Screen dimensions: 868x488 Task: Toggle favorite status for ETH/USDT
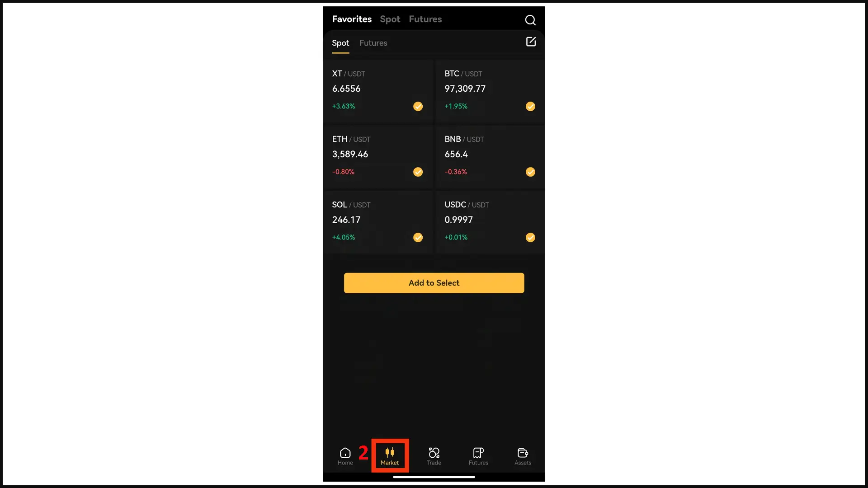tap(418, 172)
